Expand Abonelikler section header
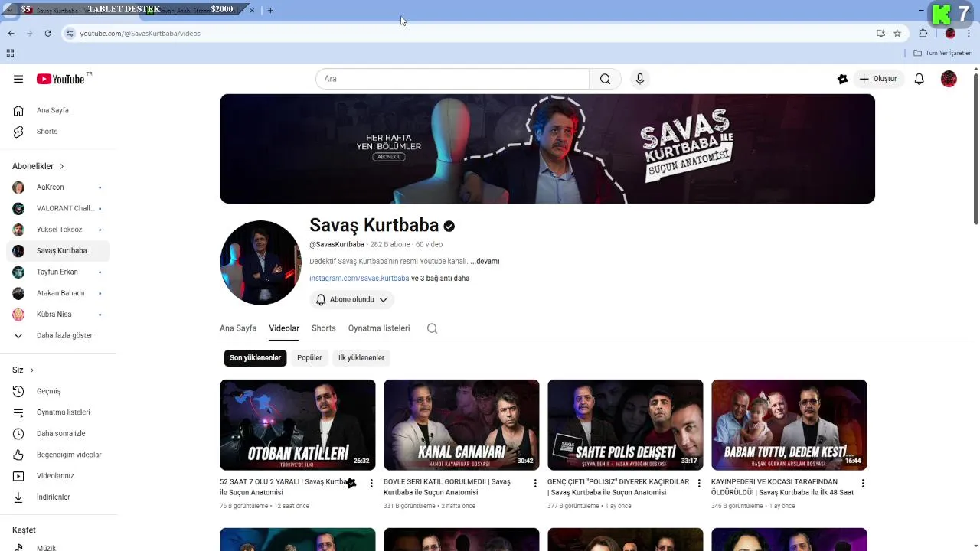 click(38, 166)
